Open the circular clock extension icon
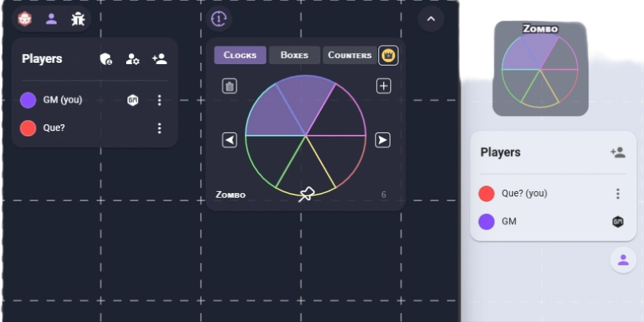The width and height of the screenshot is (644, 322). point(219,19)
